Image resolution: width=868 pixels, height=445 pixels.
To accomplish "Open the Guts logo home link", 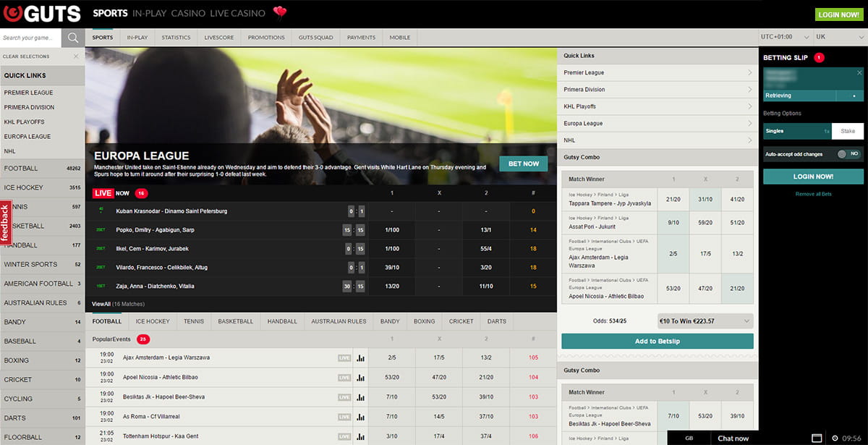I will (43, 13).
